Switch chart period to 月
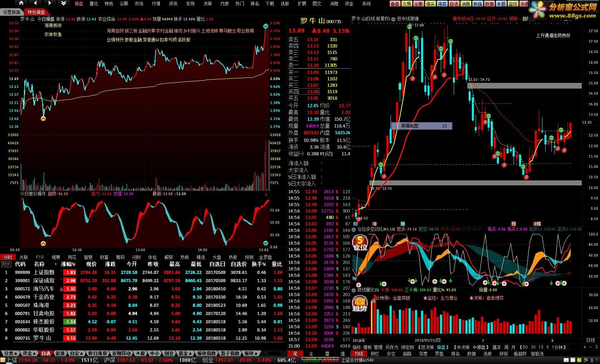The width and height of the screenshot is (600, 364). coord(513,347)
